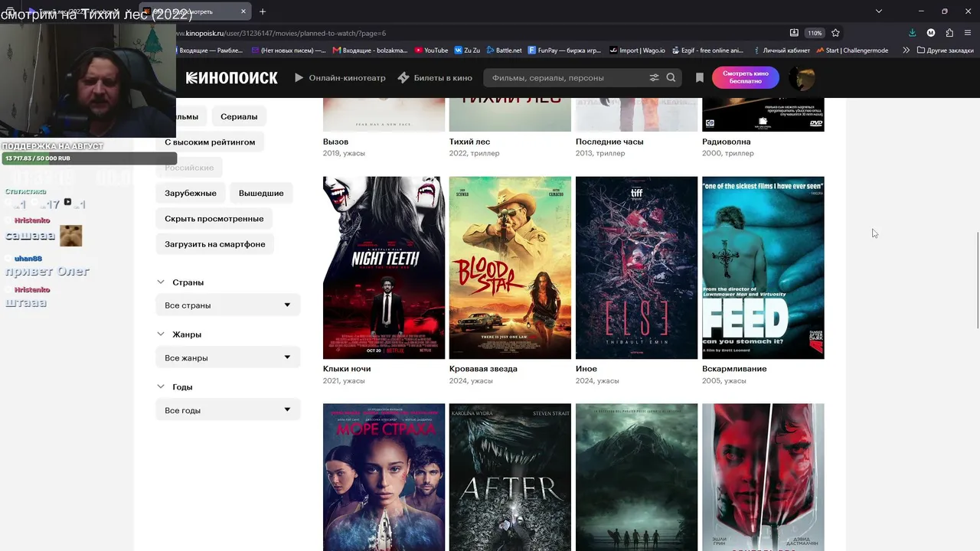This screenshot has height=551, width=980.
Task: Open the Иное title link
Action: [586, 369]
